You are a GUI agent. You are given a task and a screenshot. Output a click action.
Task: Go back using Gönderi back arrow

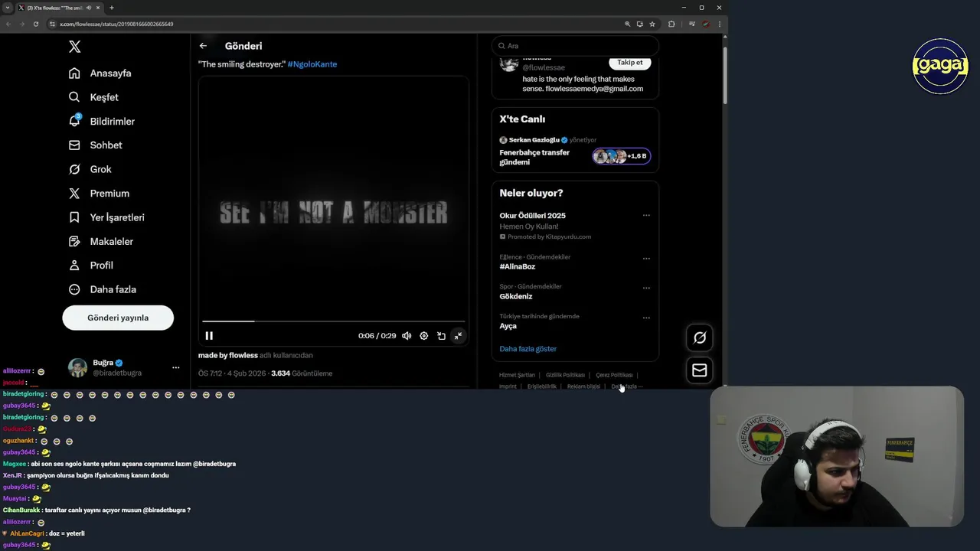(x=203, y=46)
